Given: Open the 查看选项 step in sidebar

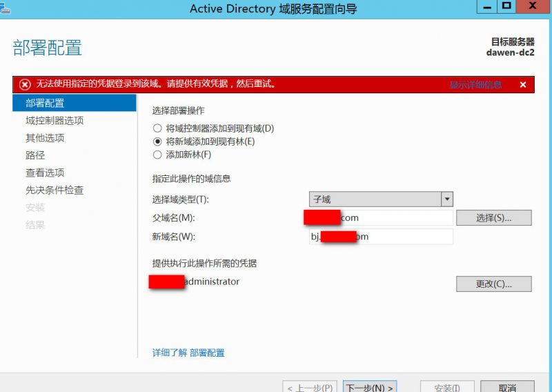Looking at the screenshot, I should click(45, 173).
